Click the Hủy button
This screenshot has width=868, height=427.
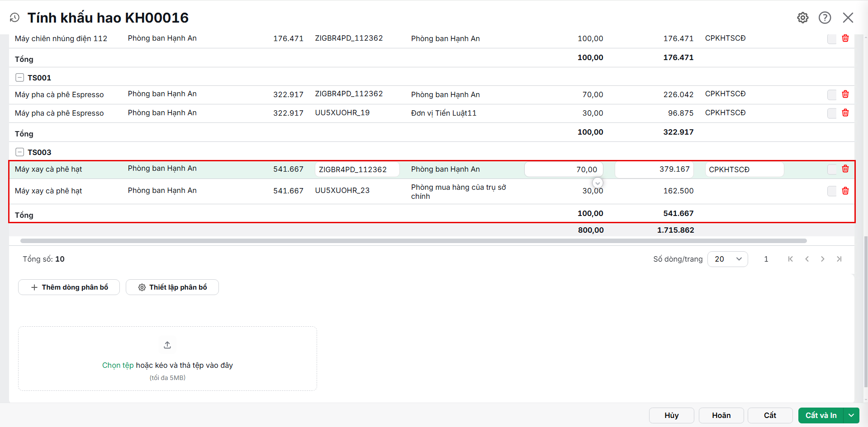tap(672, 415)
